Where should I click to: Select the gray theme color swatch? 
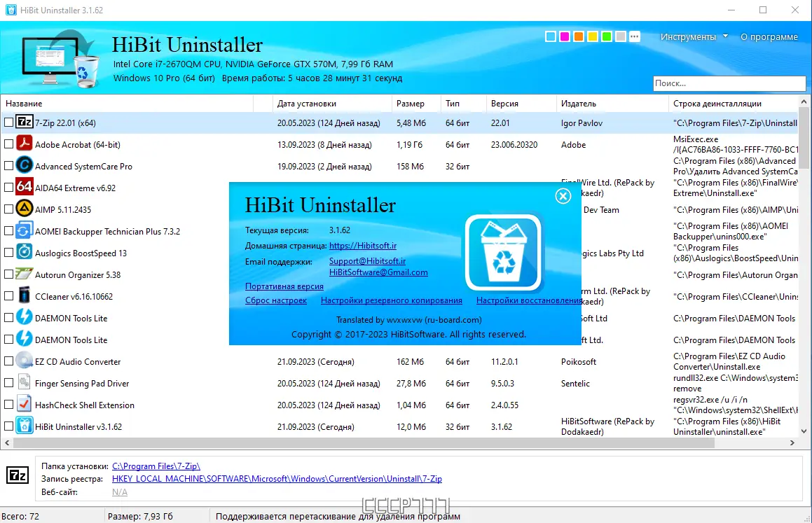(x=621, y=36)
